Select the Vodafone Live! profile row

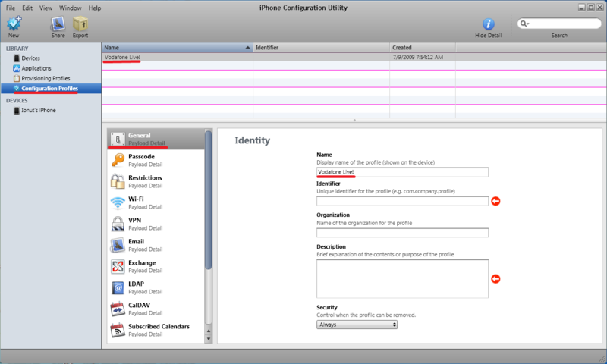[354, 57]
